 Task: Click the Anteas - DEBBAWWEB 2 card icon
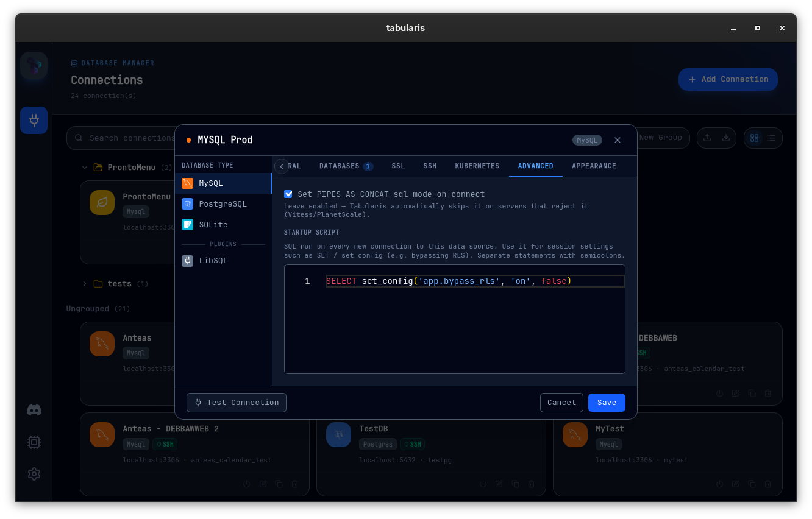[102, 434]
